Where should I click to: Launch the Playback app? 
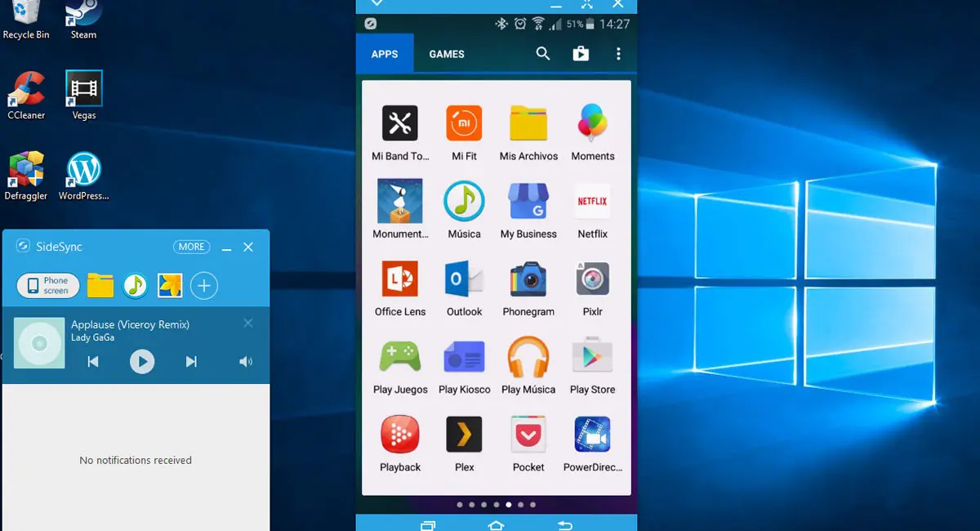pos(400,434)
